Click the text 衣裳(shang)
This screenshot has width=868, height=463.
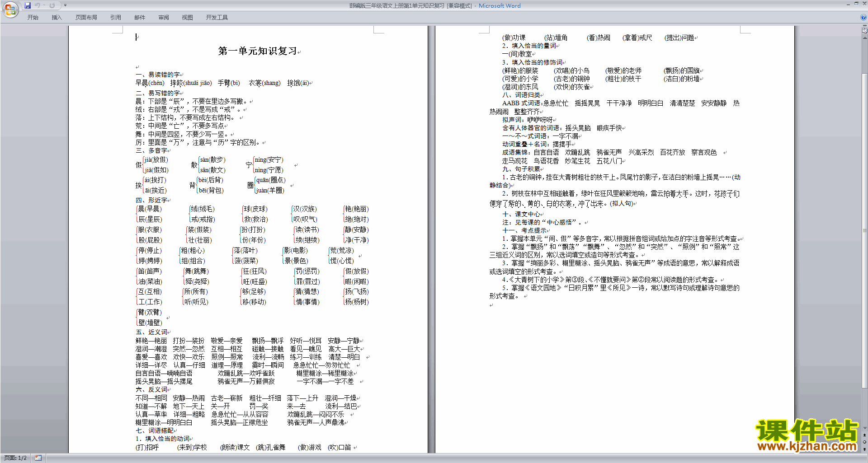coord(264,83)
